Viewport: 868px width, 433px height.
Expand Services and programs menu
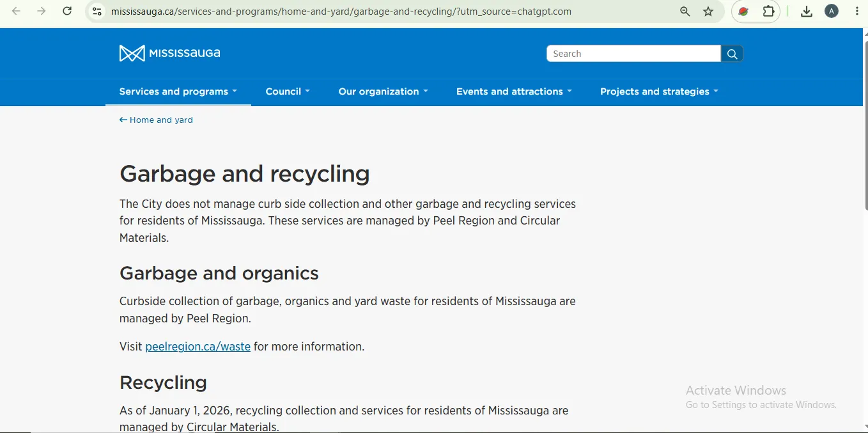(x=178, y=91)
